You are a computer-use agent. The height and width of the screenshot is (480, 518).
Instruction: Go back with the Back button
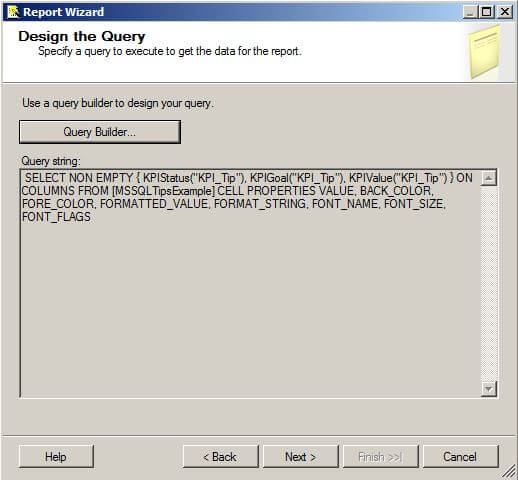click(220, 456)
